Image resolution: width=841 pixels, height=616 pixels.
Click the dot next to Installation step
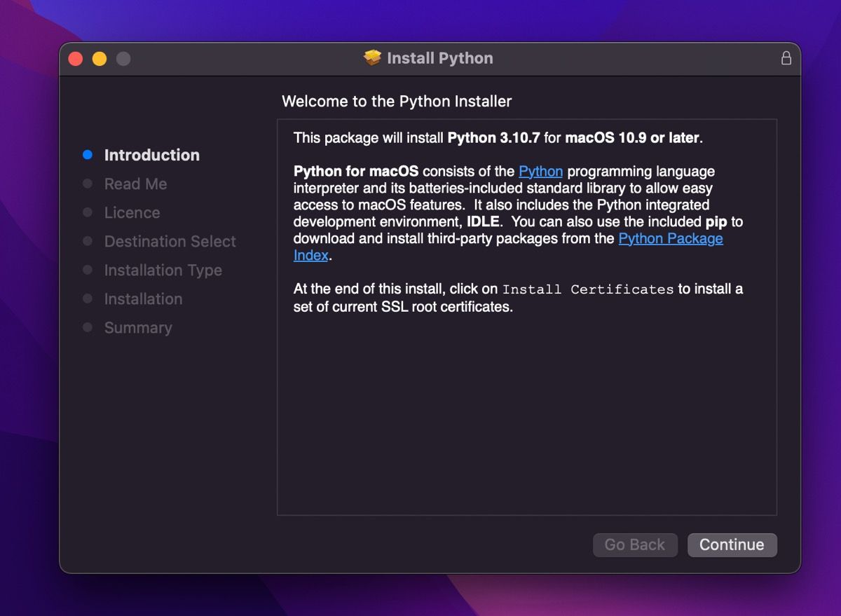point(87,299)
